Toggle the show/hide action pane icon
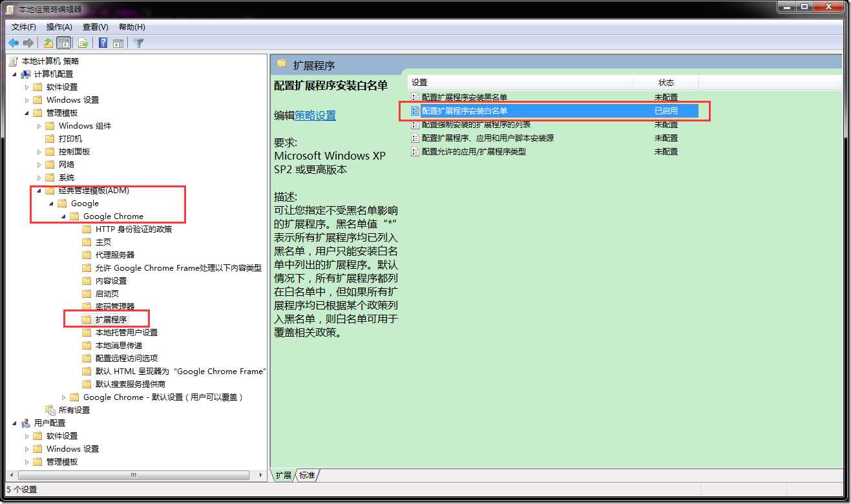This screenshot has height=504, width=851. pyautogui.click(x=118, y=43)
